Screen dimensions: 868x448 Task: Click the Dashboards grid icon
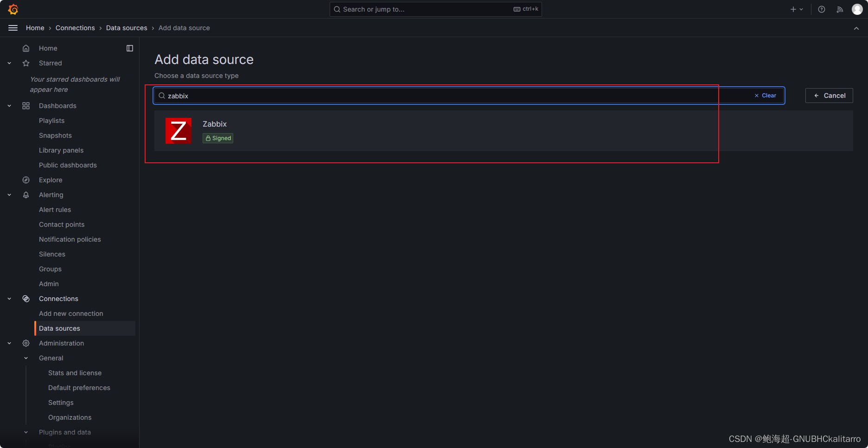pos(26,106)
